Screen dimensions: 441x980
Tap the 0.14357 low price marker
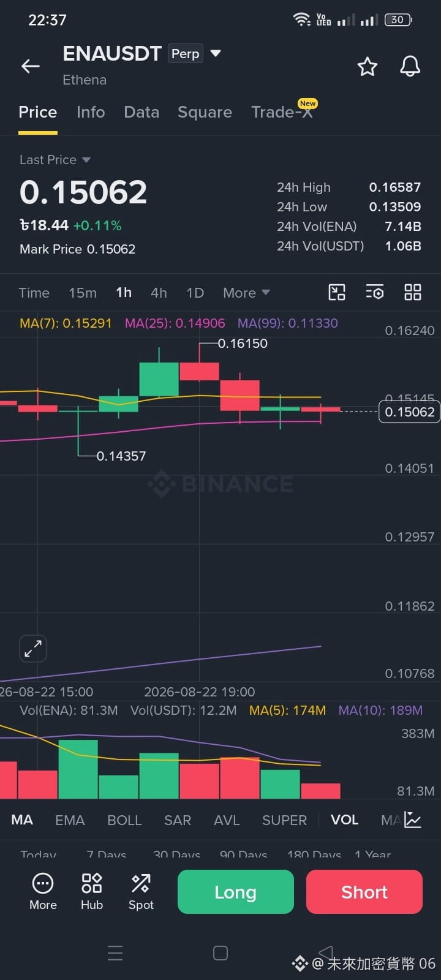tap(121, 456)
